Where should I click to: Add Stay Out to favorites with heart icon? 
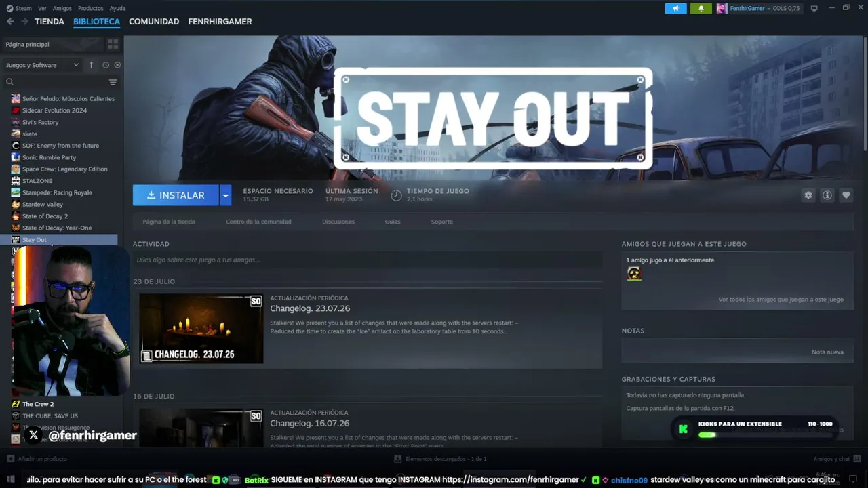coord(846,195)
